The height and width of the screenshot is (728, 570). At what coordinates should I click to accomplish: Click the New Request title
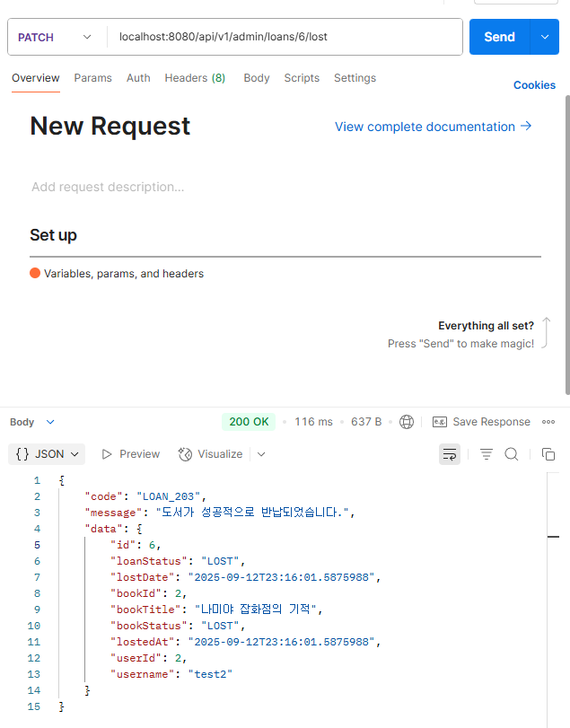click(x=110, y=127)
